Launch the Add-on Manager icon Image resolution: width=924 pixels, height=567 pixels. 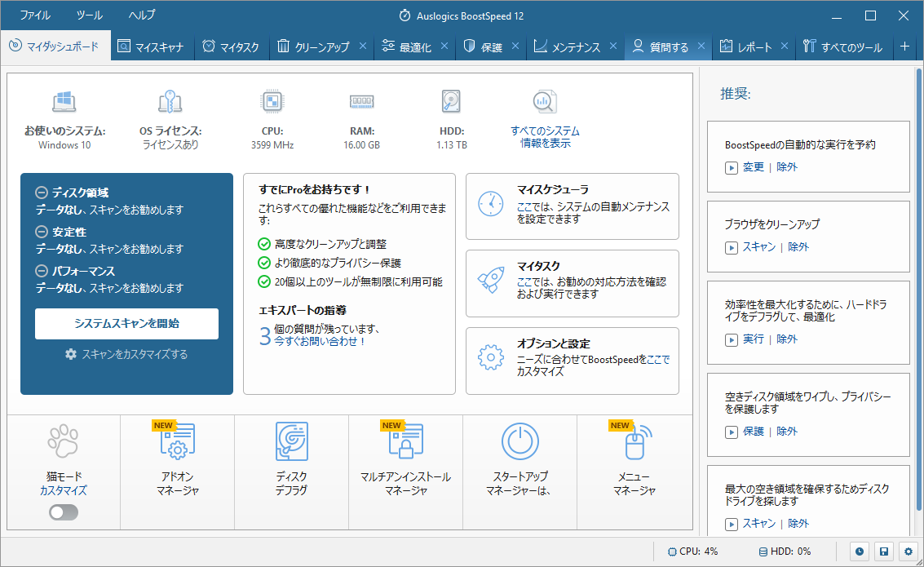click(x=177, y=443)
